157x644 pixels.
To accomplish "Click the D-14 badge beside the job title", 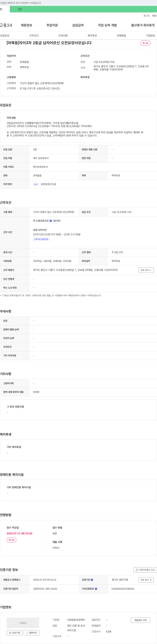I will point(145,43).
